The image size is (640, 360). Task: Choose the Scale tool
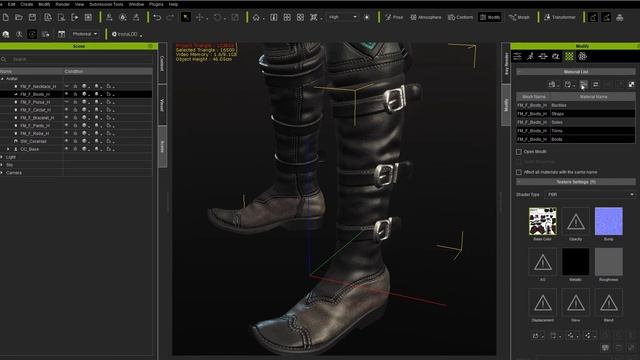click(x=235, y=17)
